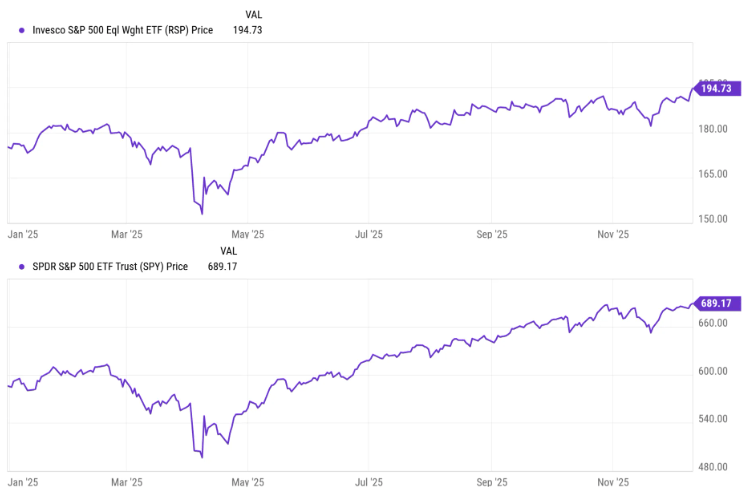Select the SPDR S&P 500 ETF Trust label

point(110,266)
